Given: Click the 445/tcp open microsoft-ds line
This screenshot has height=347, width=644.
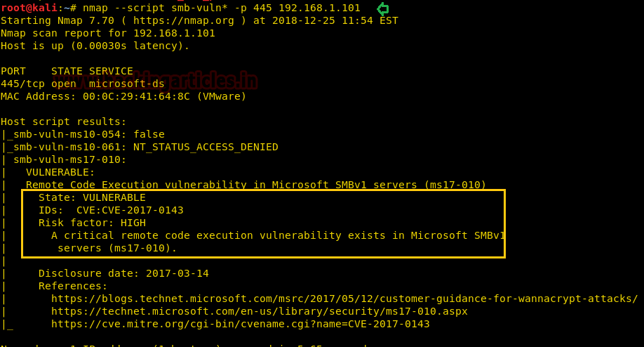Looking at the screenshot, I should (83, 84).
